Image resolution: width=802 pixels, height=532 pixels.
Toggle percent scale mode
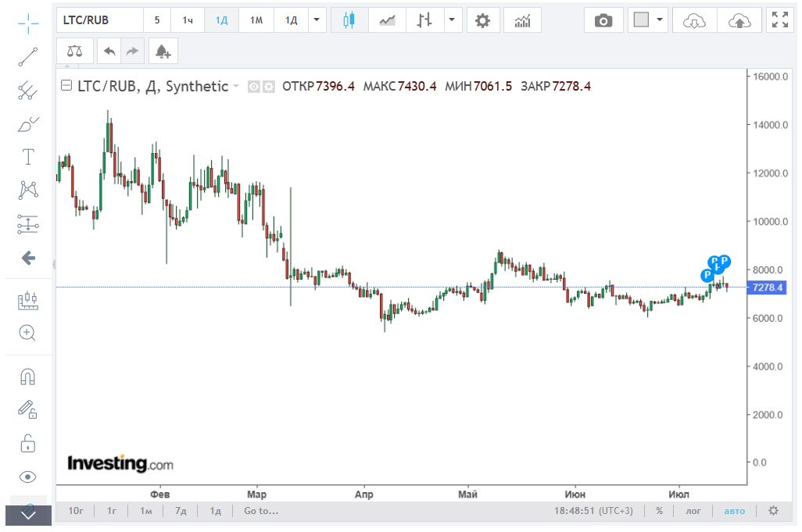[x=659, y=511]
